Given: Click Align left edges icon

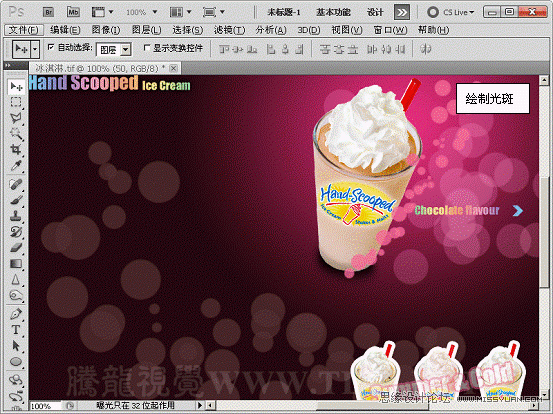Looking at the screenshot, I should [271, 49].
